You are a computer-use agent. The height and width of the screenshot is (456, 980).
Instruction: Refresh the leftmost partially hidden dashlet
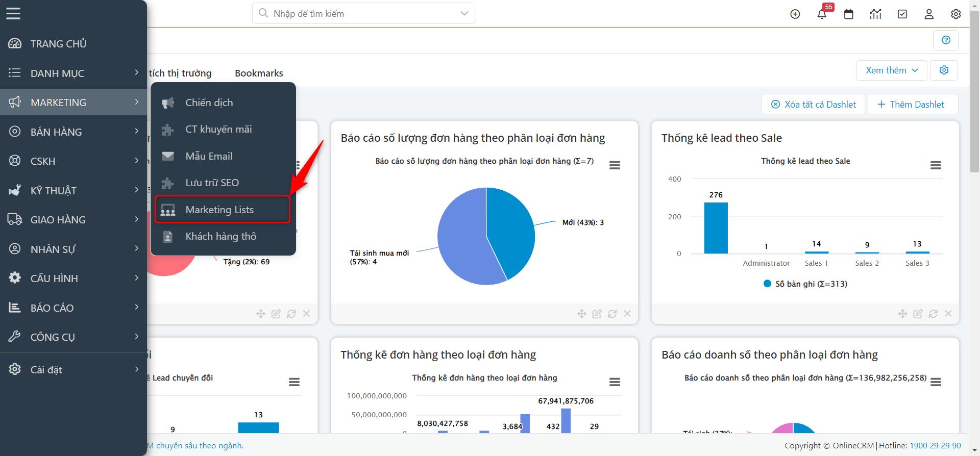291,314
